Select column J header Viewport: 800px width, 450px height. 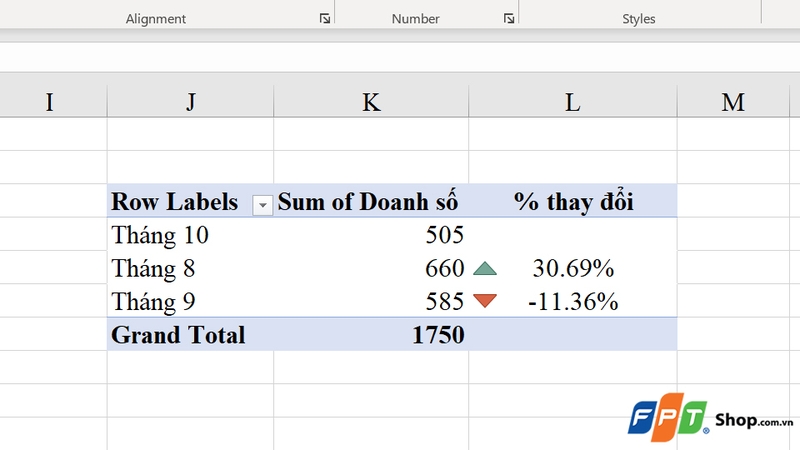[190, 101]
